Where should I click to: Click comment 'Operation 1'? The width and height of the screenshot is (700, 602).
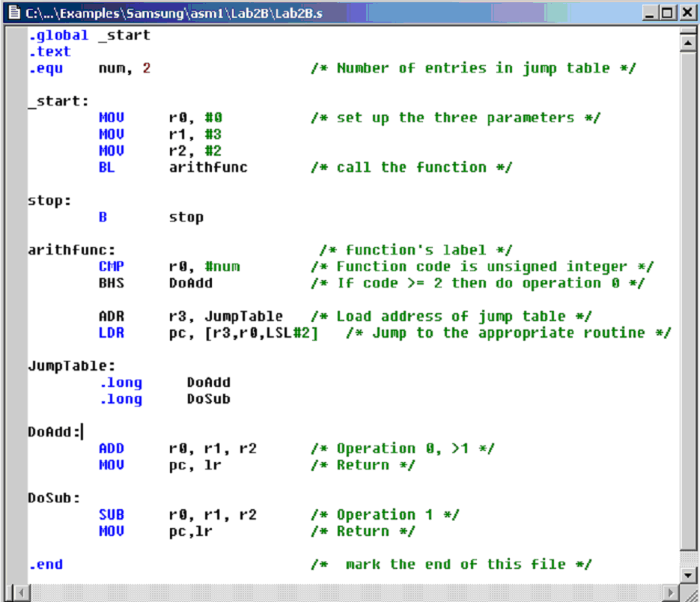(385, 515)
